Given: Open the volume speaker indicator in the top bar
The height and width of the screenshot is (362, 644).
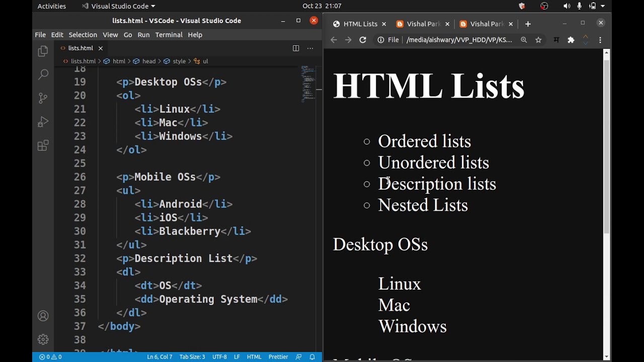Looking at the screenshot, I should (x=567, y=6).
